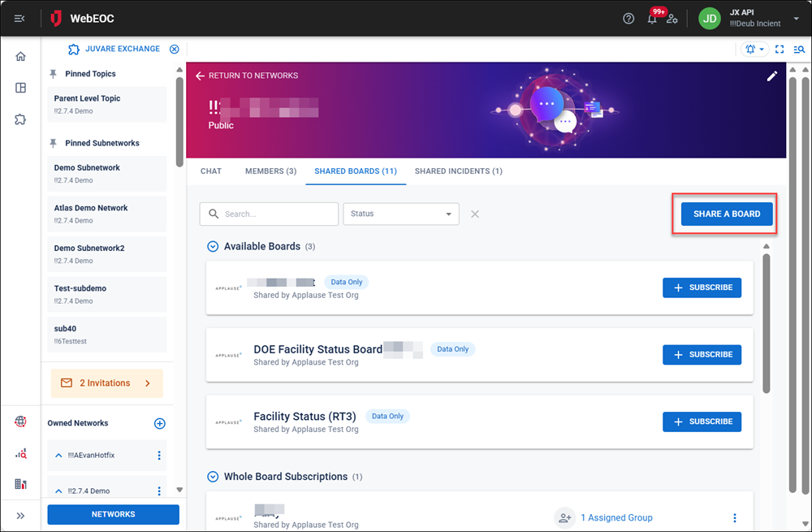The width and height of the screenshot is (812, 532).
Task: Click the SHARE A BOARD button
Action: click(727, 214)
